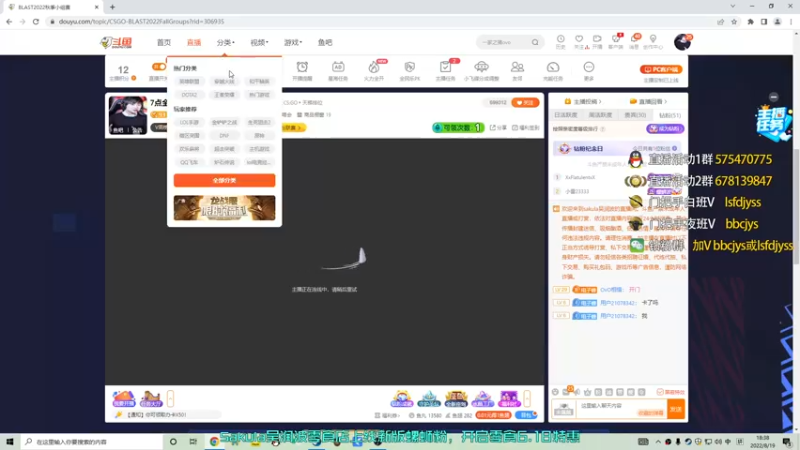Open the 客户端 download icon
800x450 pixels.
point(616,41)
